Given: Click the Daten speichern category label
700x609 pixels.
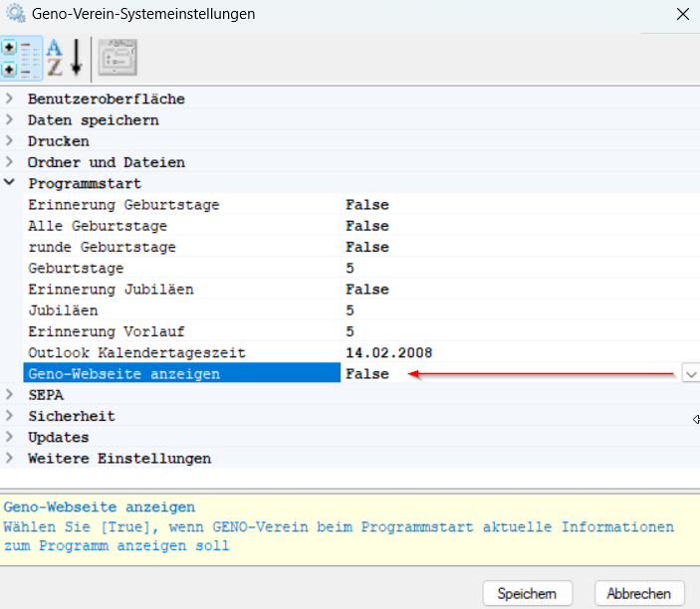Looking at the screenshot, I should [94, 120].
